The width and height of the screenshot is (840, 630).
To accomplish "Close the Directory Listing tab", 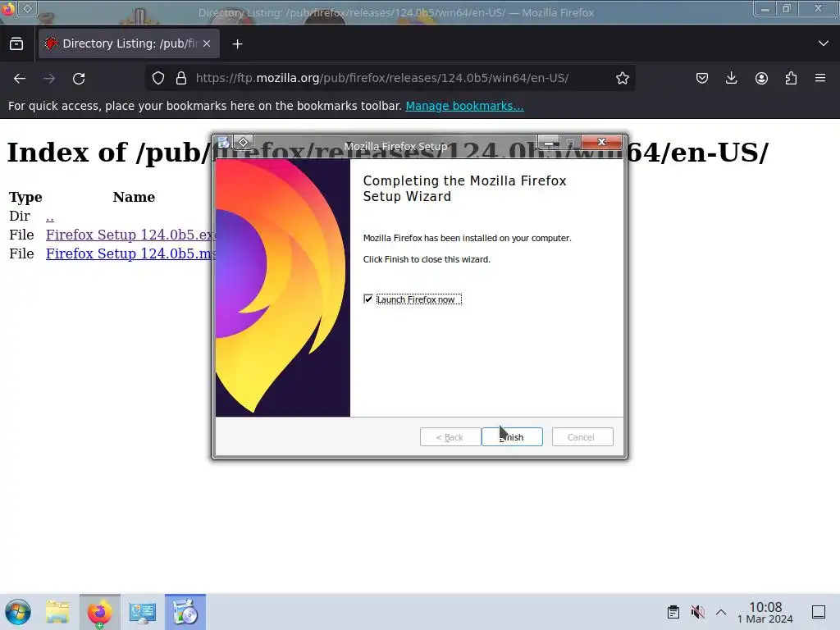I will (207, 44).
